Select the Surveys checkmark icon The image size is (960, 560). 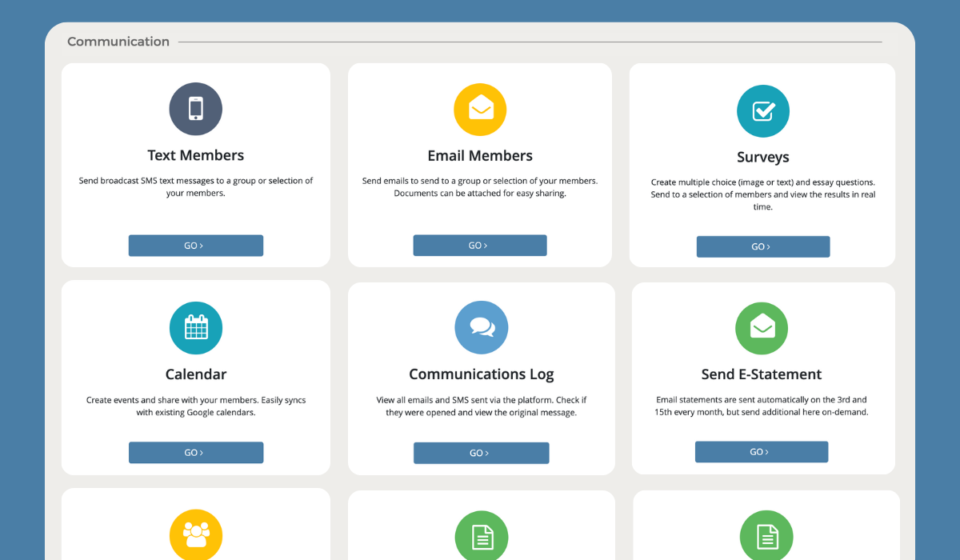762,110
